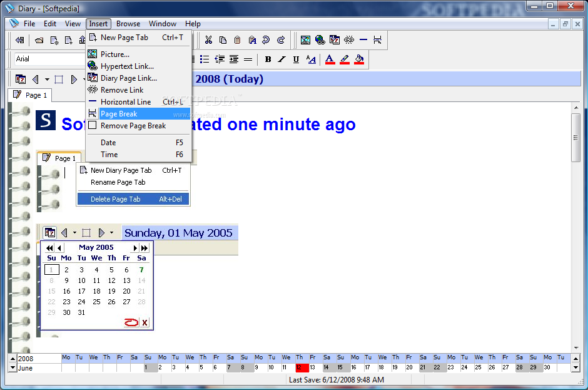The height and width of the screenshot is (390, 588).
Task: Click the red circle Today button in calendar popup
Action: click(131, 322)
